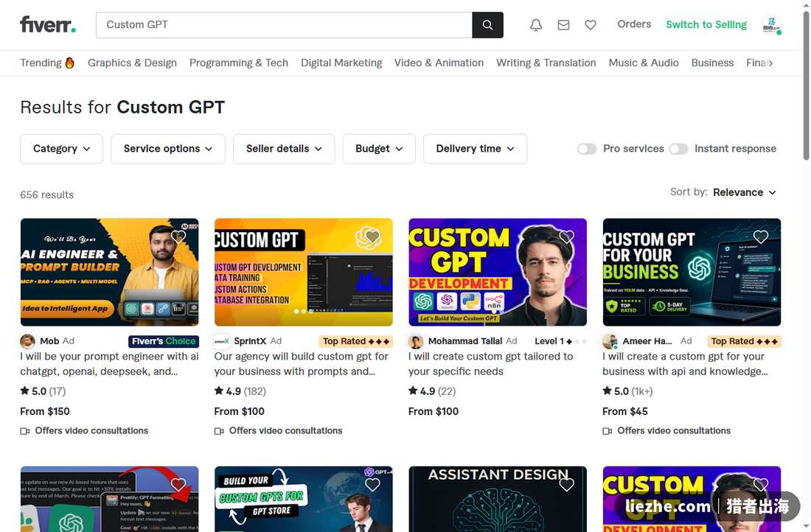Open Digital Marketing category
The width and height of the screenshot is (811, 532).
pos(341,63)
